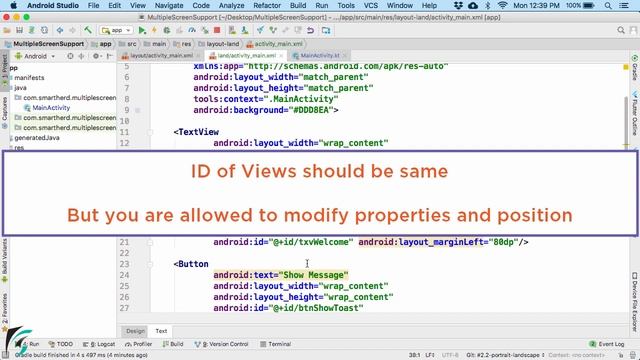
Task: Click the Profile app gauge icon
Action: pos(192,30)
